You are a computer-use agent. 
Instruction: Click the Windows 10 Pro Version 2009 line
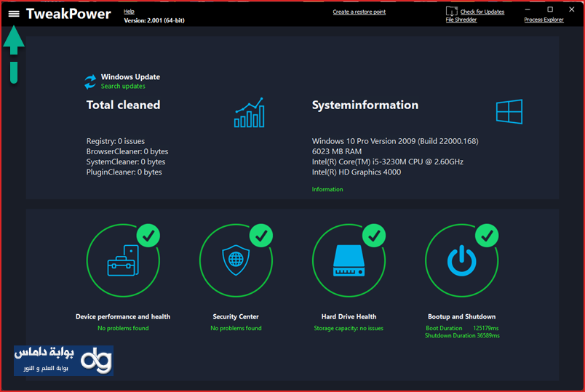tap(395, 141)
